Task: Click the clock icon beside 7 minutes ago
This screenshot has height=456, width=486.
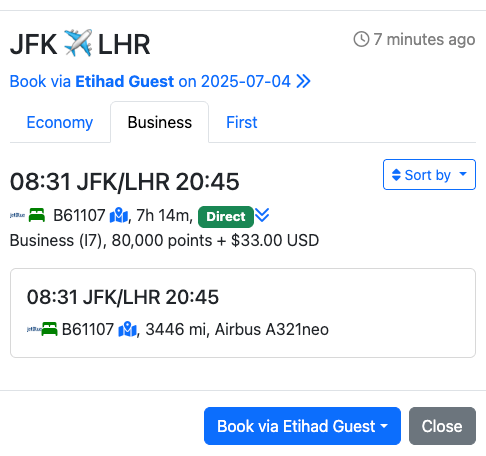Action: click(361, 39)
